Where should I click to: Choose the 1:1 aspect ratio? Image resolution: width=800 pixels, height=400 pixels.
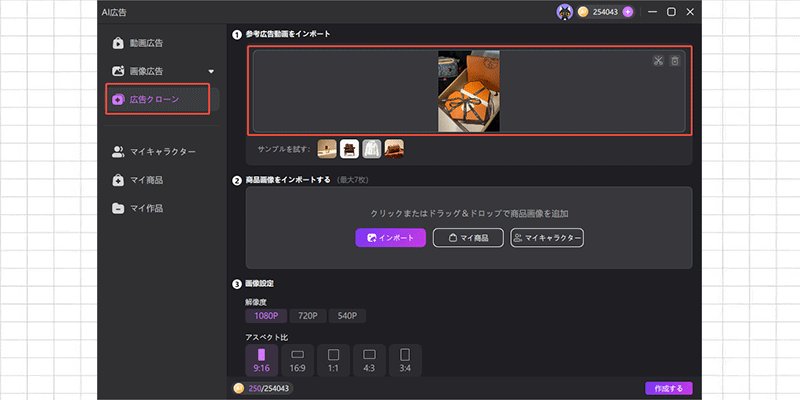(333, 360)
